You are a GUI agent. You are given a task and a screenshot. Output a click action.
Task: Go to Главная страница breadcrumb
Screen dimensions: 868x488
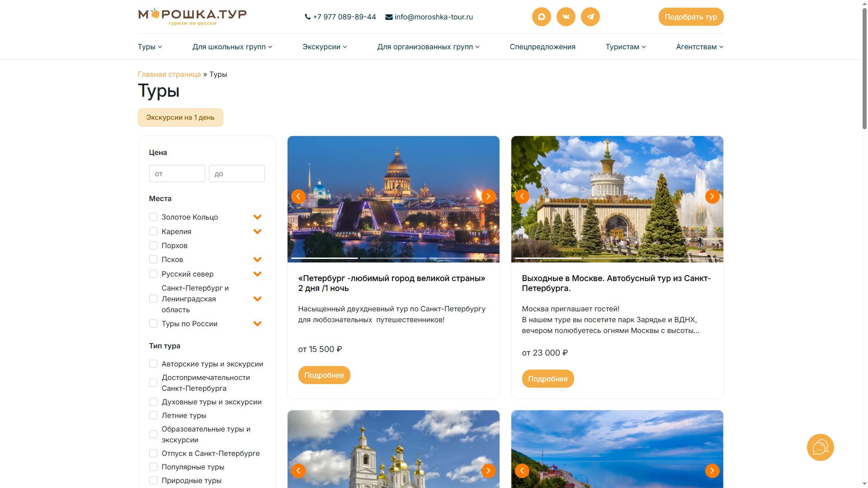point(169,74)
